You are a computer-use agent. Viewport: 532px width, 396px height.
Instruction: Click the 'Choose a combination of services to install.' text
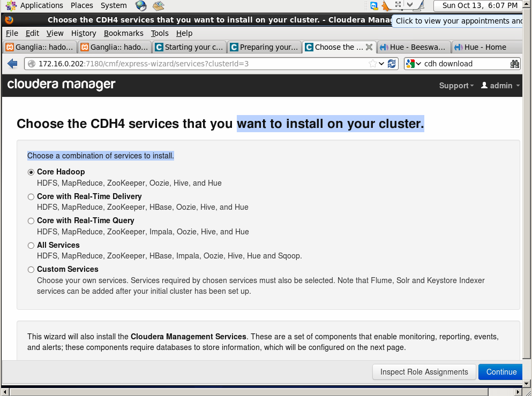tap(100, 156)
